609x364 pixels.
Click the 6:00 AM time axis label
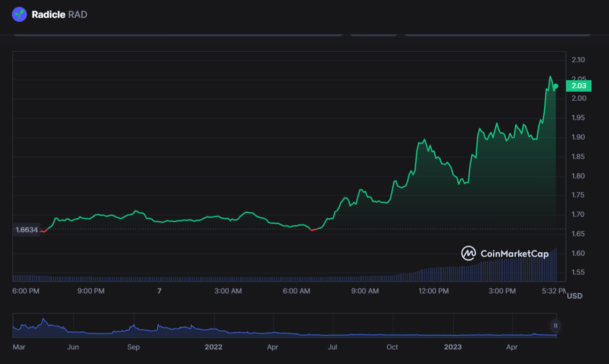tap(297, 291)
